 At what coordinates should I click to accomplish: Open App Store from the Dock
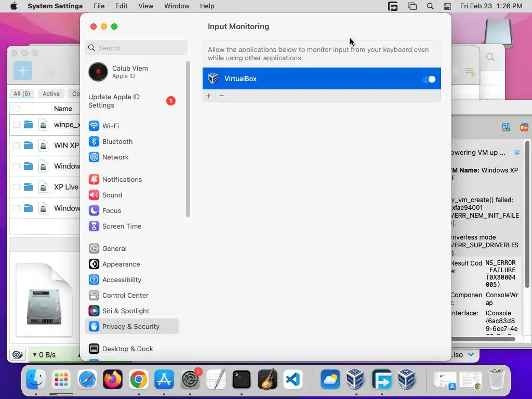(164, 379)
